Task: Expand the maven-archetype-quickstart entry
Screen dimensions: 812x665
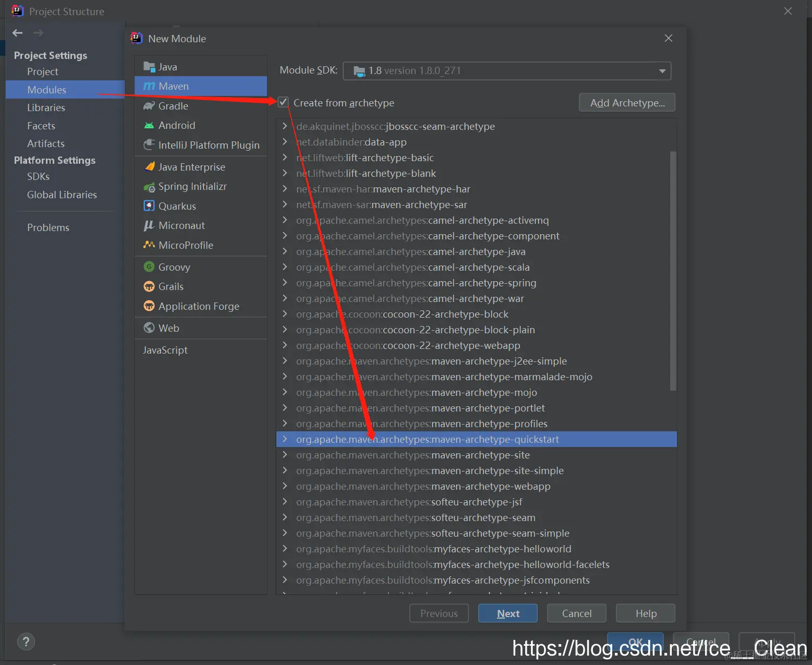Action: click(x=285, y=439)
